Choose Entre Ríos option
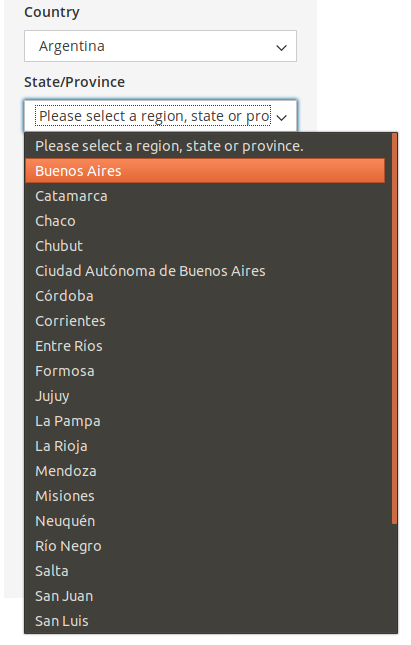 205,346
